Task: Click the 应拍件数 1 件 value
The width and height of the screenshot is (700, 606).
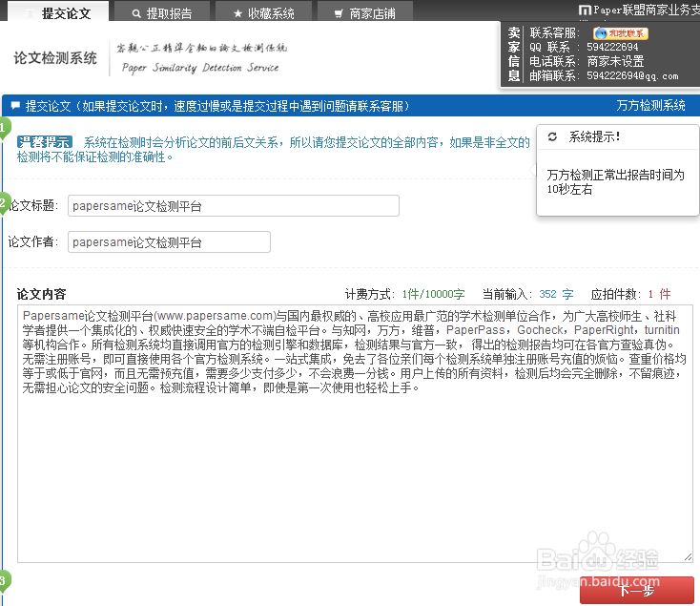Action: coord(659,294)
